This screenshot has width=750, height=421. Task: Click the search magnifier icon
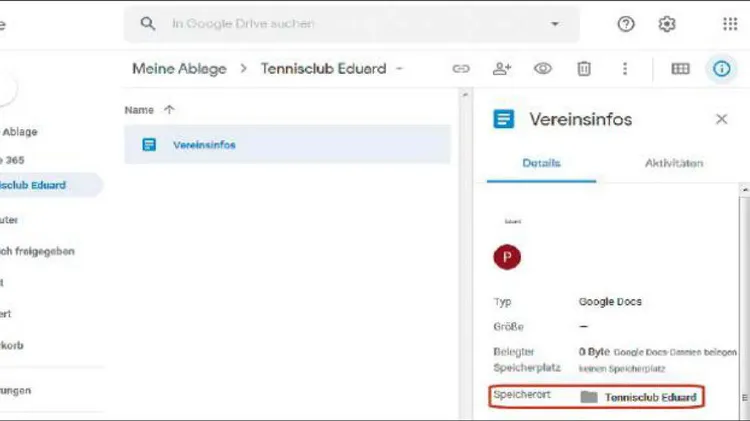point(147,23)
